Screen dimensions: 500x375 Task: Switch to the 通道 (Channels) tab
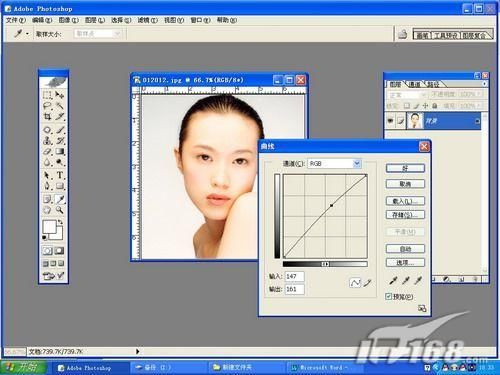click(415, 84)
